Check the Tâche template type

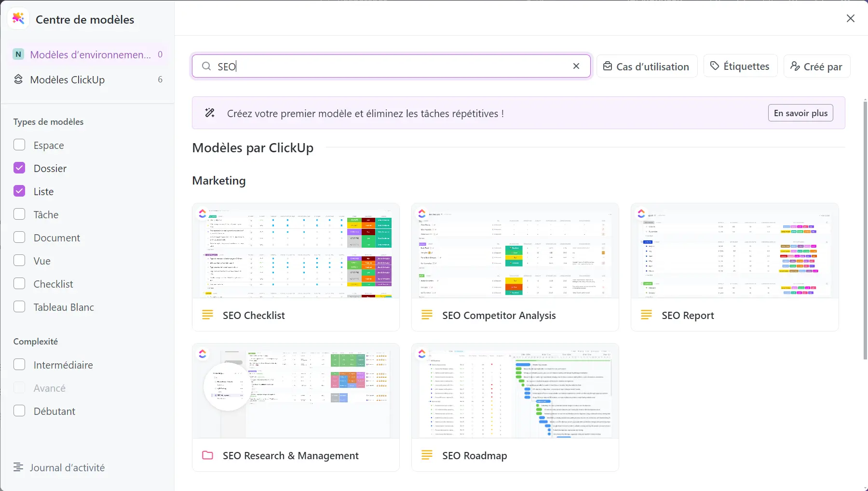[x=19, y=214]
